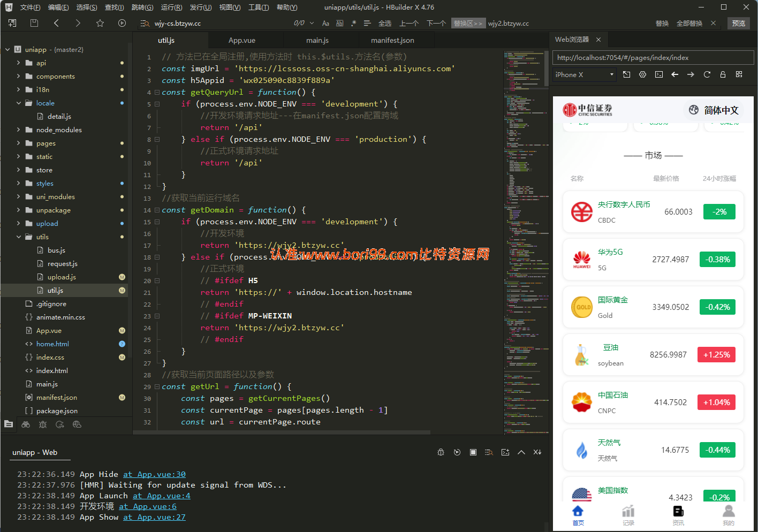The image size is (758, 532).
Task: Open the iPhone X device dropdown
Action: tap(584, 74)
